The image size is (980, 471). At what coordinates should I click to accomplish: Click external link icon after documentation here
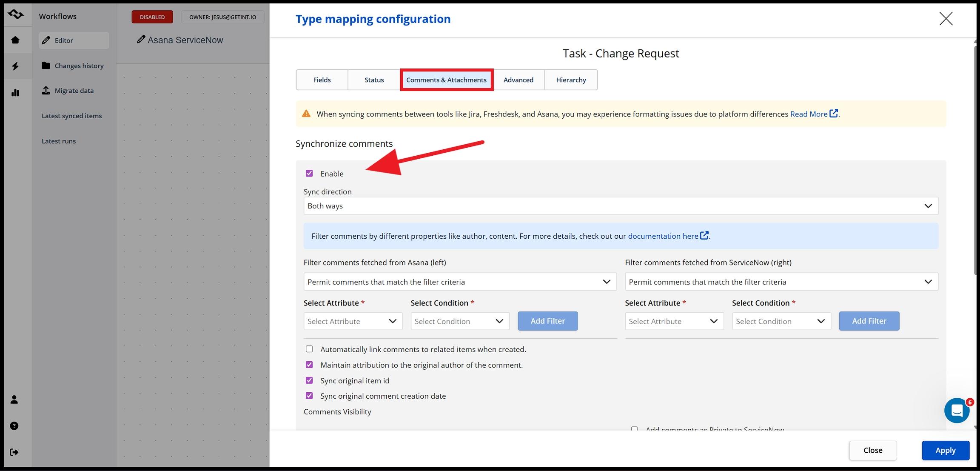coord(704,235)
